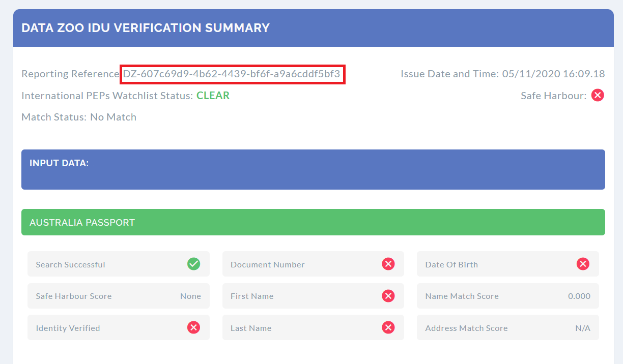623x364 pixels.
Task: Click the Date Of Birth label
Action: [451, 264]
